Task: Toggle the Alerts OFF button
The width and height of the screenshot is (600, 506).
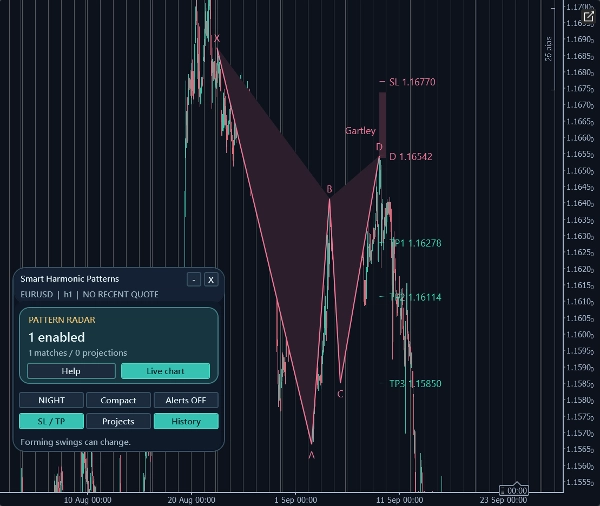Action: pyautogui.click(x=186, y=400)
